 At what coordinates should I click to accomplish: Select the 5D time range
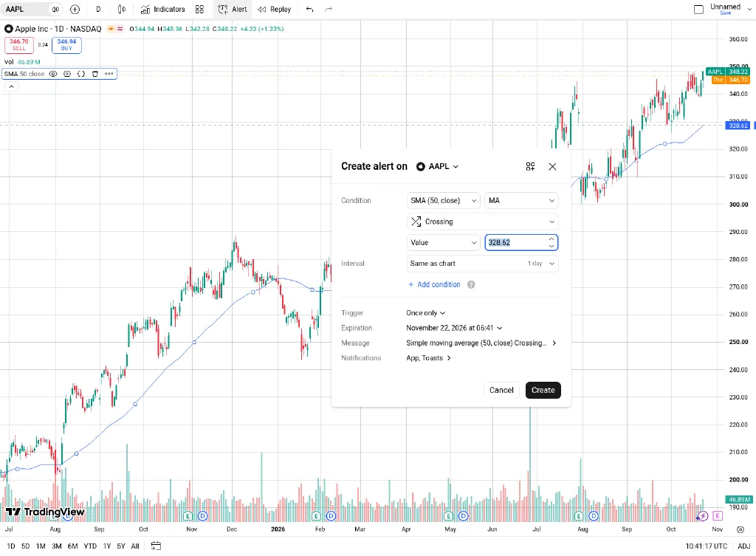26,546
